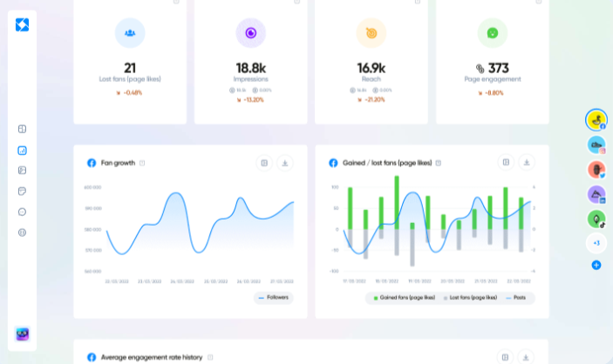Open the dashboard grid icon in sidebar
The width and height of the screenshot is (613, 364).
pos(23,129)
